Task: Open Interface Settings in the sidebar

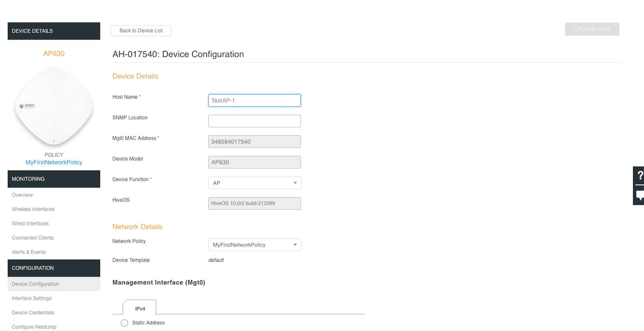Action: (32, 298)
